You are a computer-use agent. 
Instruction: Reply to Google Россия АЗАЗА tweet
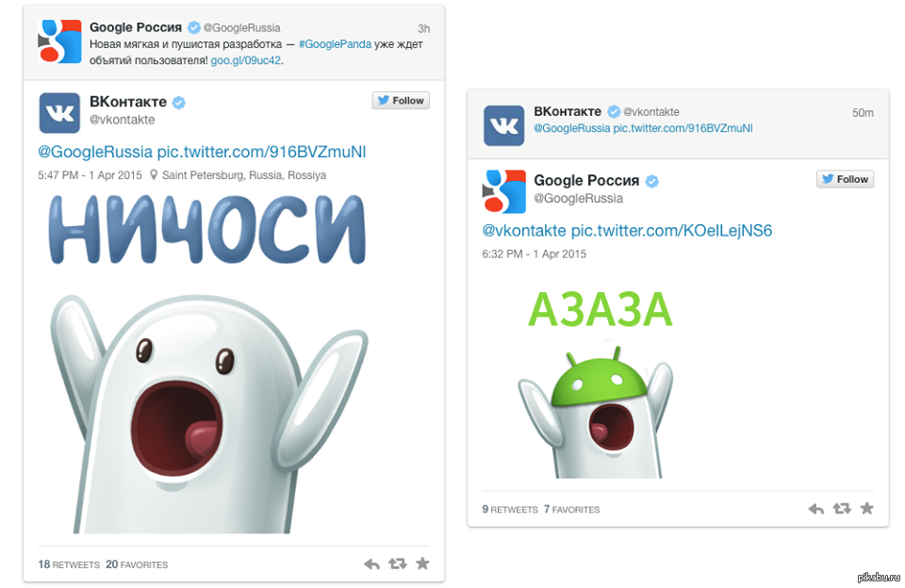point(816,508)
